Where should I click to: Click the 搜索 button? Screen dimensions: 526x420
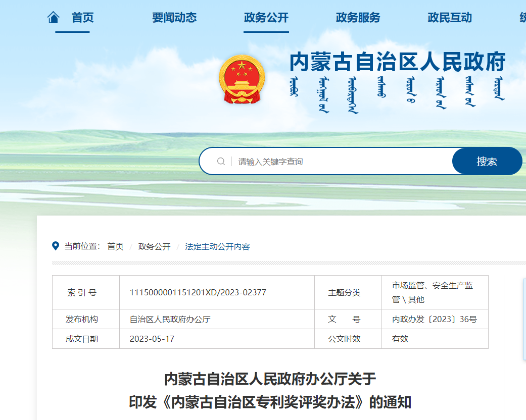tap(487, 161)
